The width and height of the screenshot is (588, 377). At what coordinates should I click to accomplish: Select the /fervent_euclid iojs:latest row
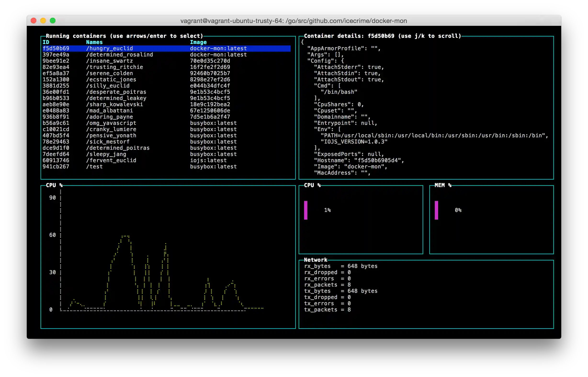pos(111,160)
